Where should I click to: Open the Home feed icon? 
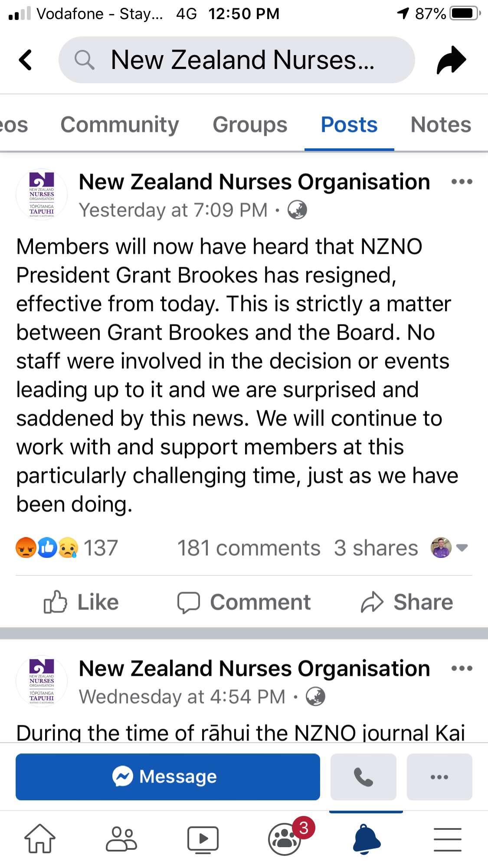(x=40, y=838)
